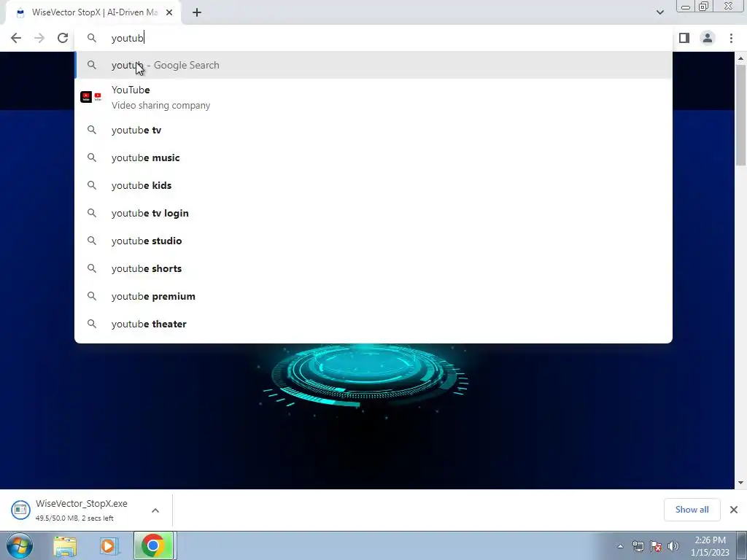
Task: Click in the address bar text field
Action: (373, 38)
